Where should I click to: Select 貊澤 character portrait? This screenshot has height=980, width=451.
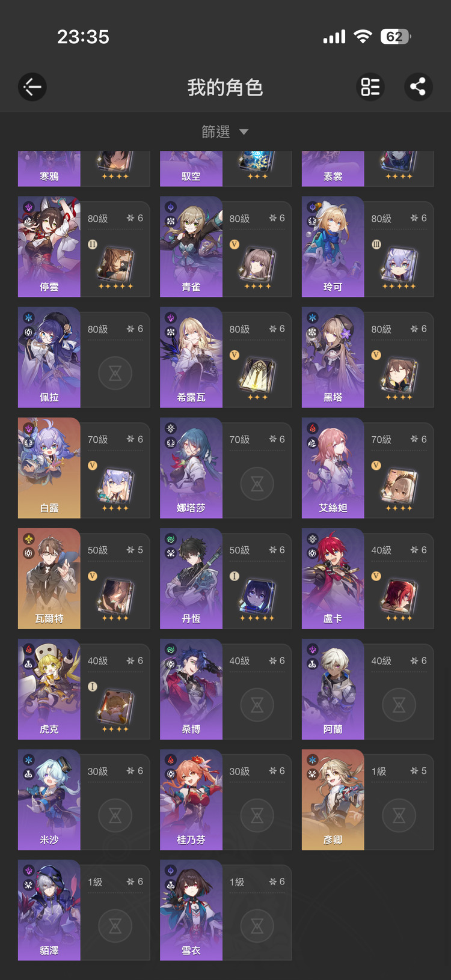coord(49,910)
